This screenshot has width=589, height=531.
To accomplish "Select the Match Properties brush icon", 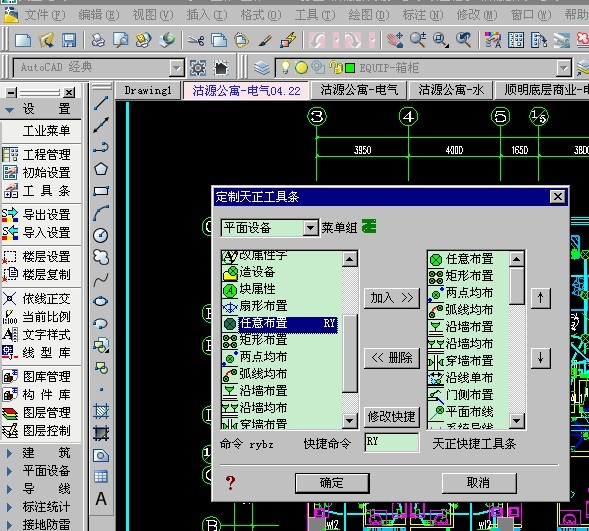I will [x=265, y=40].
